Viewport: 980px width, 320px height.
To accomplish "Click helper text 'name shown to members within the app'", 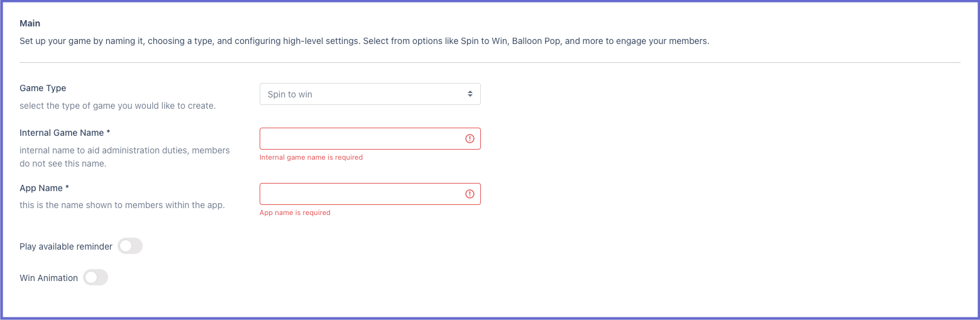I will [x=122, y=205].
